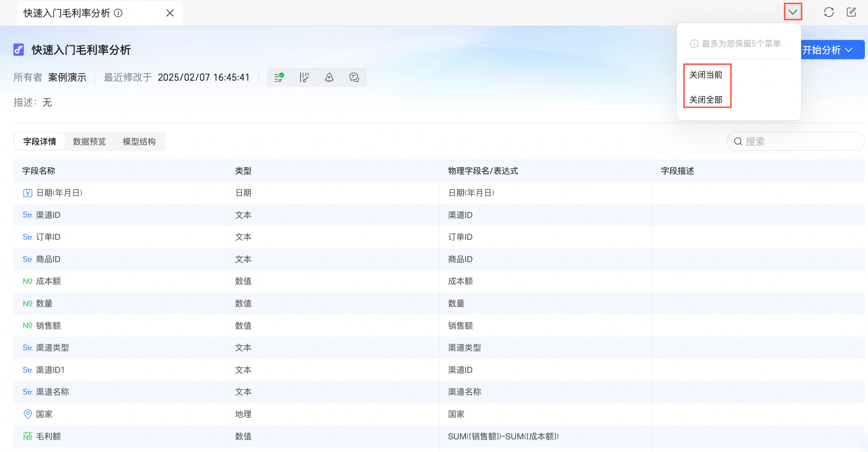
Task: Click calendar icon for 日期(年月日) field
Action: [28, 193]
